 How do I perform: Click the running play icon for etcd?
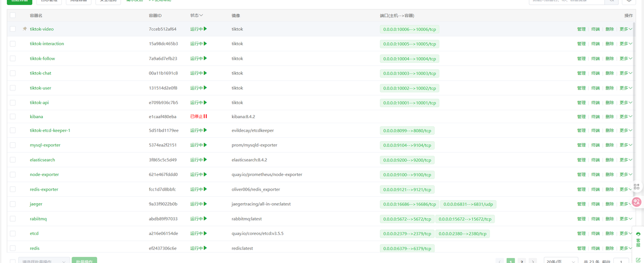point(205,233)
